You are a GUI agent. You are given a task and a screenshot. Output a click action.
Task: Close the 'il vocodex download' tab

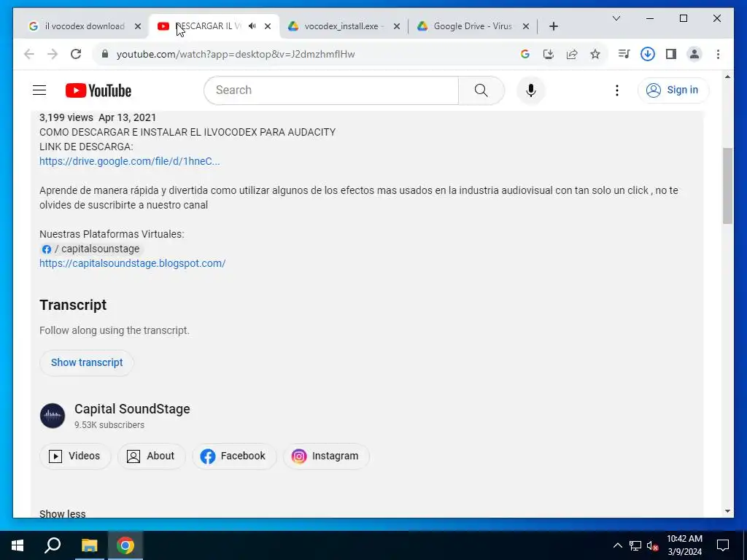pyautogui.click(x=138, y=27)
